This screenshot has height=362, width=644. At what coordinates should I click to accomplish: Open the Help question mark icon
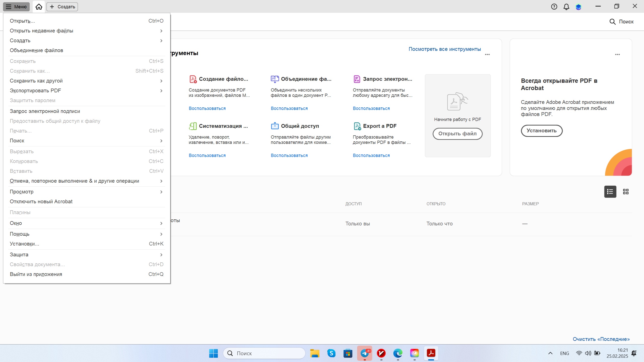tap(554, 7)
